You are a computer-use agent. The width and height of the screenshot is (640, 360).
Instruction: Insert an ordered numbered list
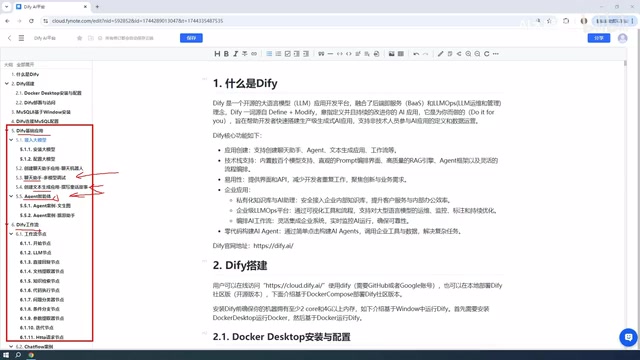(278, 54)
